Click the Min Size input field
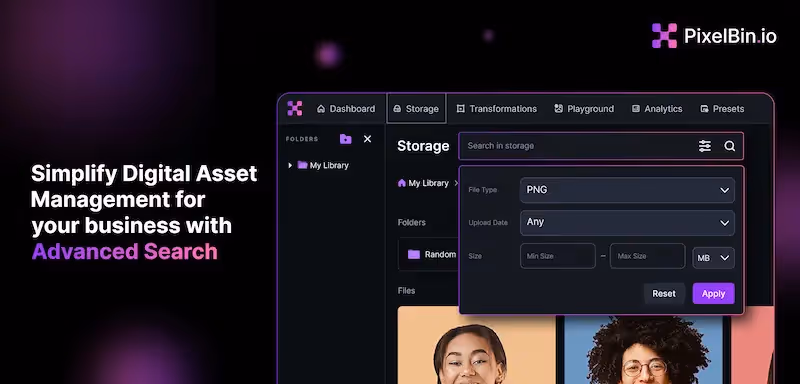The width and height of the screenshot is (800, 384). click(x=558, y=256)
